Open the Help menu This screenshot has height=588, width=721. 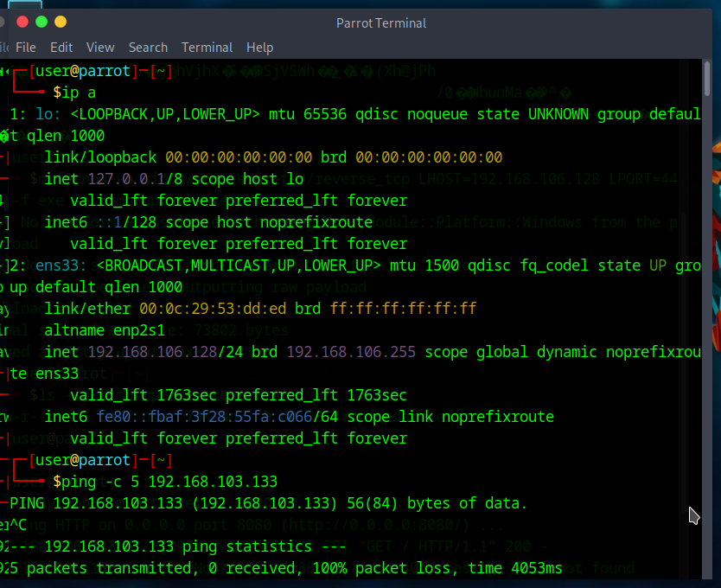point(260,48)
